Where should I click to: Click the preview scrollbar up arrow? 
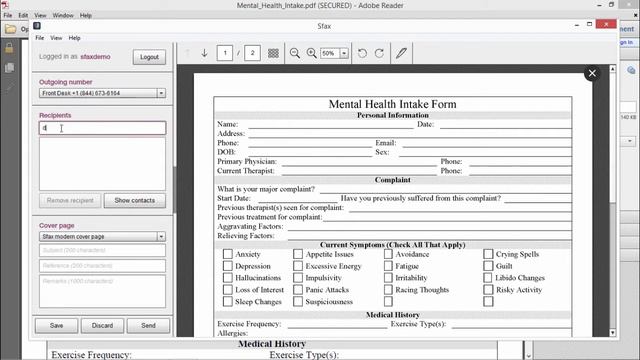click(x=613, y=69)
